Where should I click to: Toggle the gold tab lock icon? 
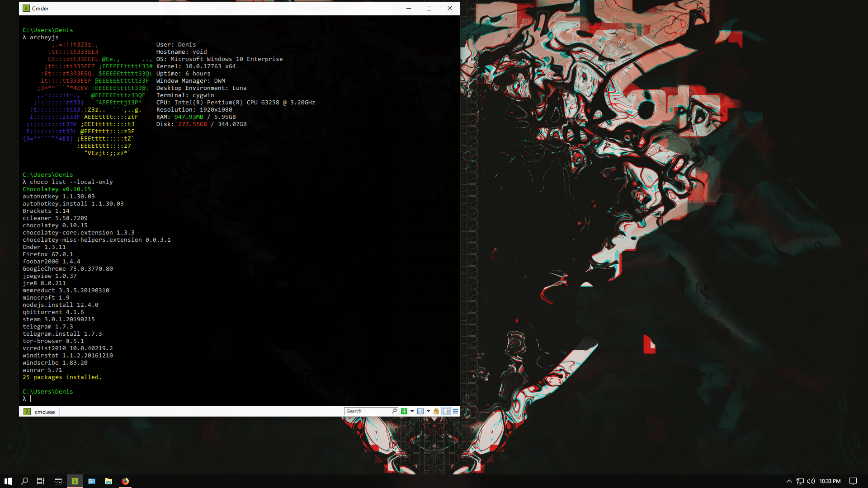[436, 411]
